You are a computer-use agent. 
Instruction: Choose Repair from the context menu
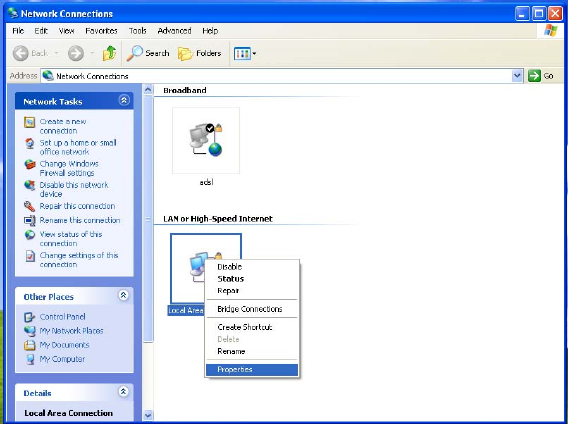pos(252,291)
